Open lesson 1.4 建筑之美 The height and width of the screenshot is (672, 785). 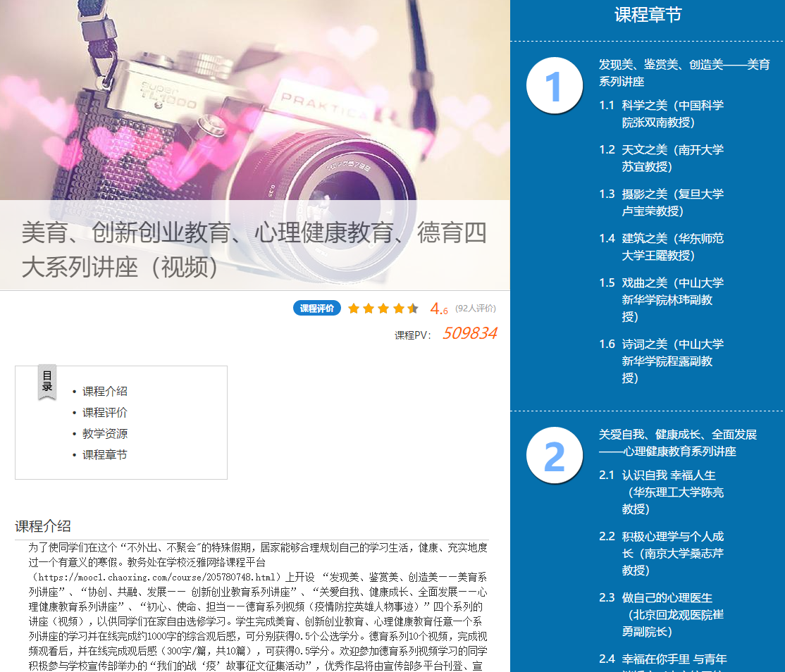pyautogui.click(x=672, y=247)
